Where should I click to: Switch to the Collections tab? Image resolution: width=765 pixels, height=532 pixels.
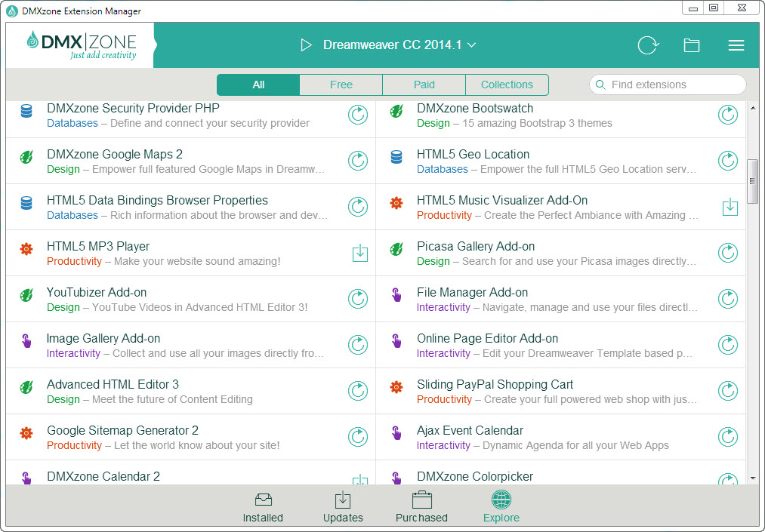coord(507,85)
